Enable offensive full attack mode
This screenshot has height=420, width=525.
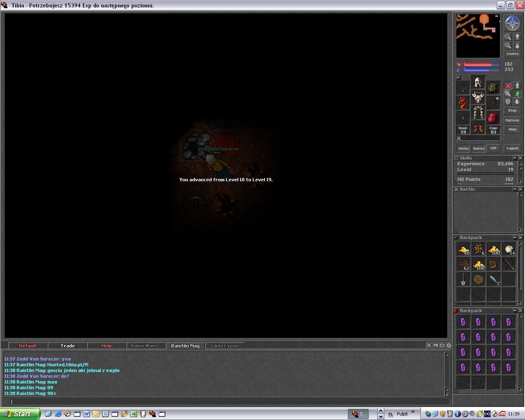[508, 86]
